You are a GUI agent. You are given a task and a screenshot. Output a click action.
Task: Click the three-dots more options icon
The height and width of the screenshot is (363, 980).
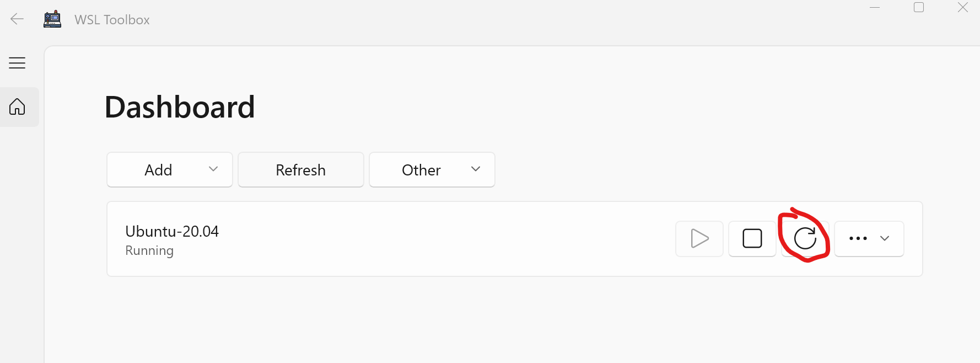coord(858,239)
